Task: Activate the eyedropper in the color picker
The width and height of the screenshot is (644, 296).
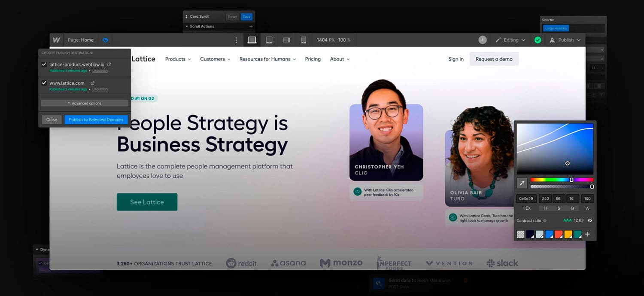Action: 522,183
